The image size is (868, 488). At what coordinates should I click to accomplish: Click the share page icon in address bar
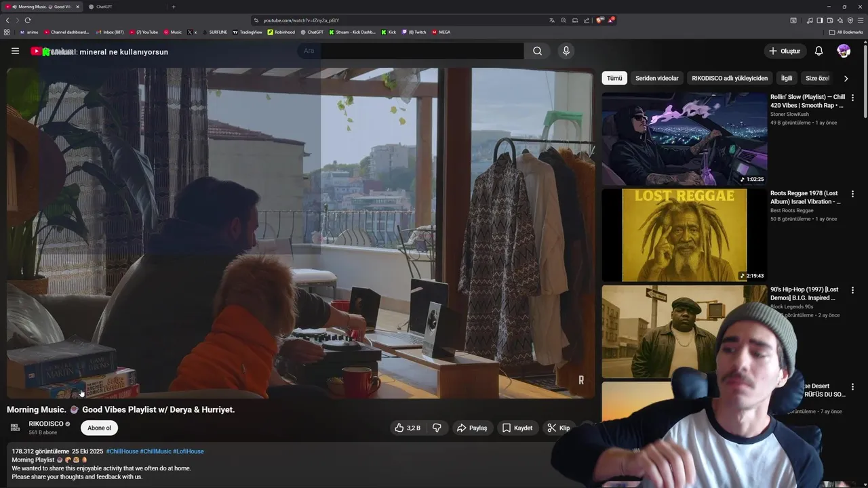tap(587, 20)
